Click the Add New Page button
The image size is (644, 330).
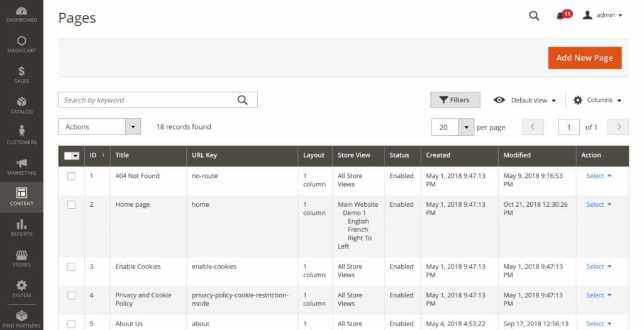pyautogui.click(x=584, y=58)
